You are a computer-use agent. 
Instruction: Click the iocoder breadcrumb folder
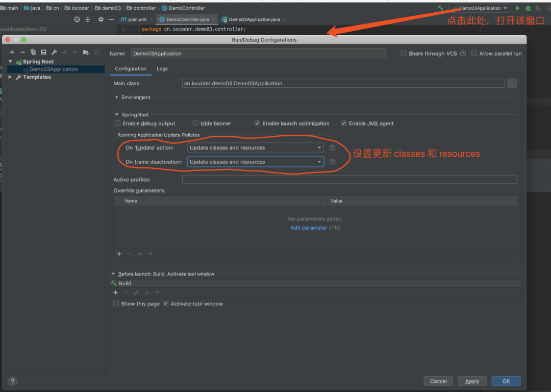(x=77, y=8)
